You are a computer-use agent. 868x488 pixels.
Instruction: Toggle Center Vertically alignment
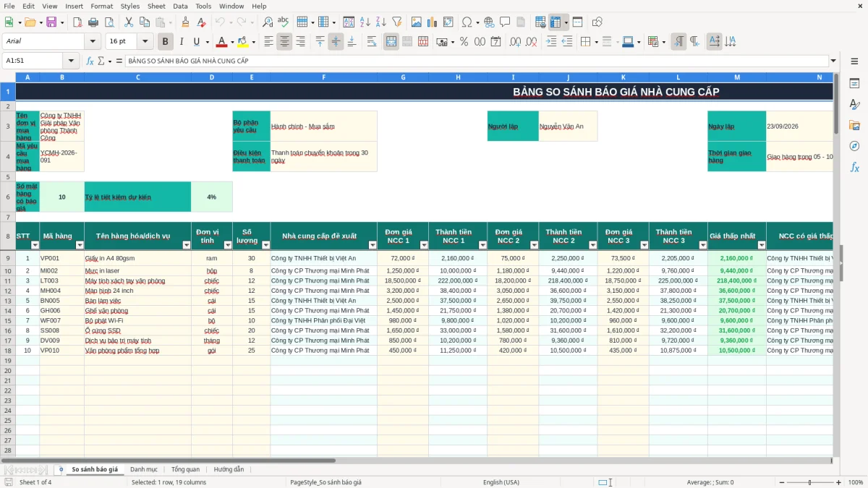coord(336,42)
